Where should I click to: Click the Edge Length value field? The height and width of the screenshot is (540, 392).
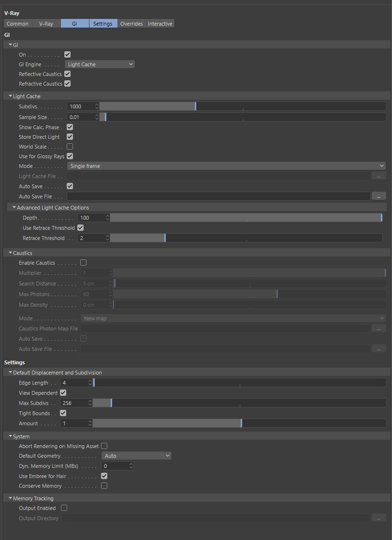click(73, 383)
